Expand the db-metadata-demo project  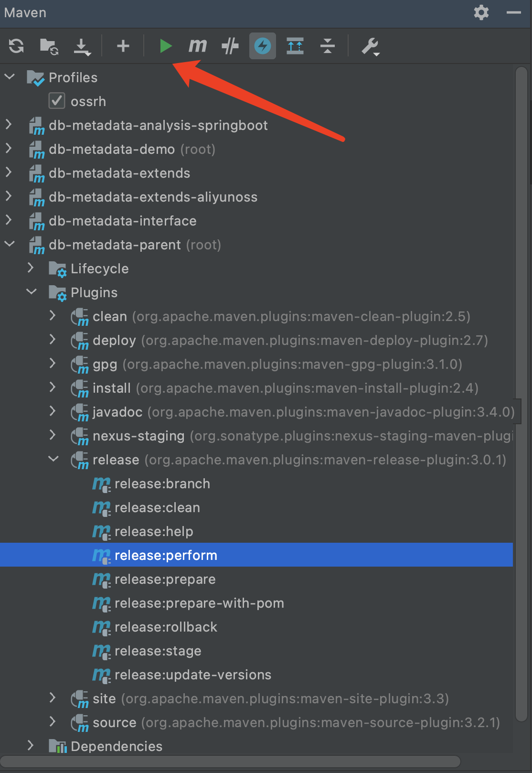pyautogui.click(x=9, y=148)
